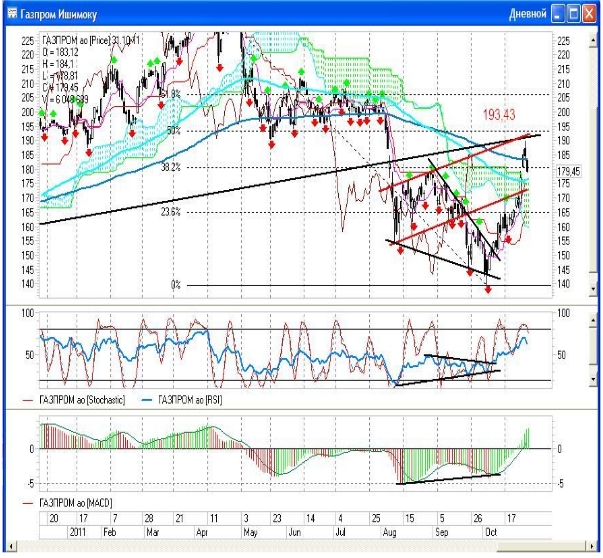603x558 pixels.
Task: Click the Feb month label on time axis
Action: [x=110, y=532]
